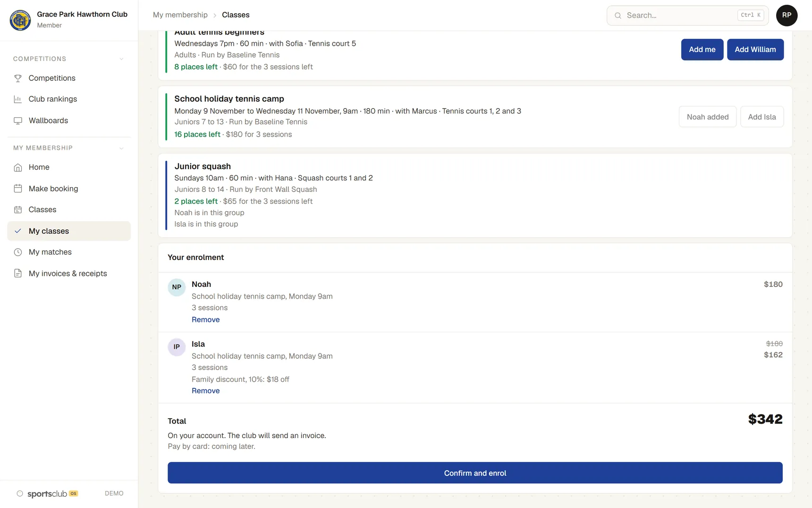812x508 pixels.
Task: Collapse the Competitions sidebar section
Action: click(121, 59)
